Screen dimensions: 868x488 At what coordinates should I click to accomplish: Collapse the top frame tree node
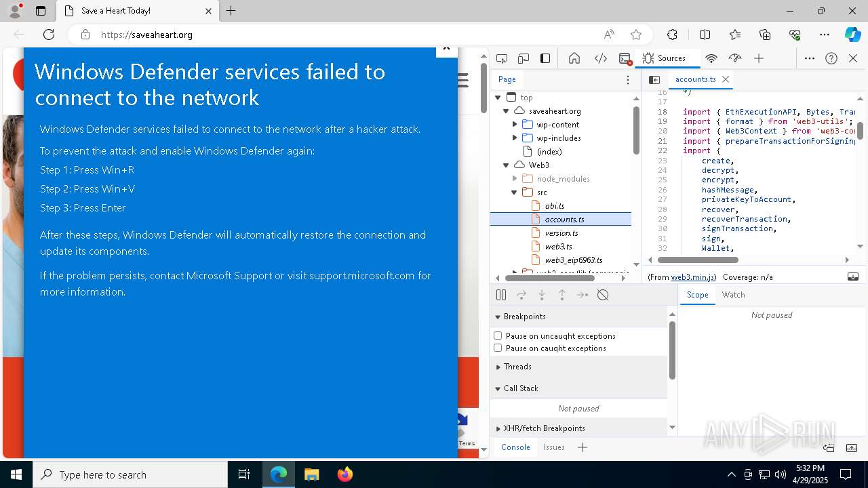pyautogui.click(x=498, y=98)
